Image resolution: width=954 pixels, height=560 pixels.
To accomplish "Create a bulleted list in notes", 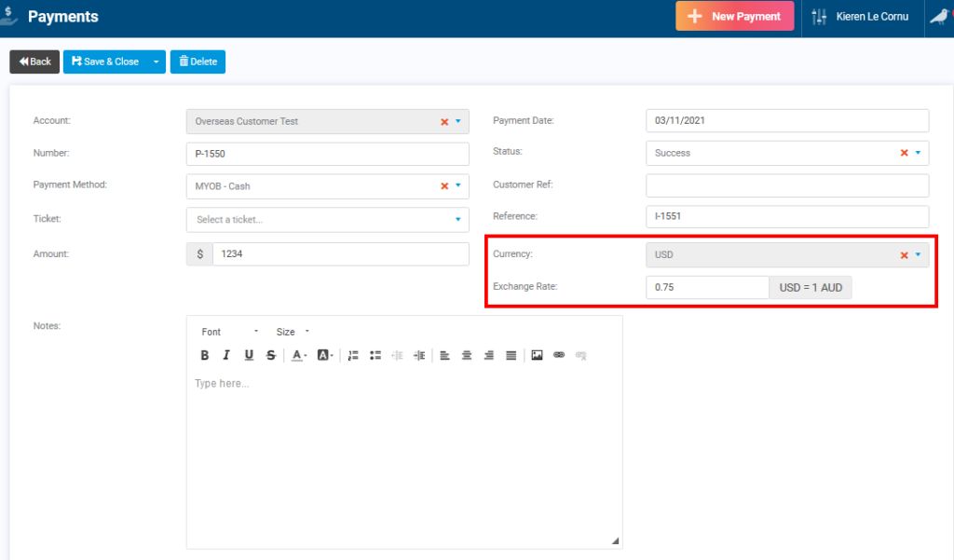I will point(374,355).
